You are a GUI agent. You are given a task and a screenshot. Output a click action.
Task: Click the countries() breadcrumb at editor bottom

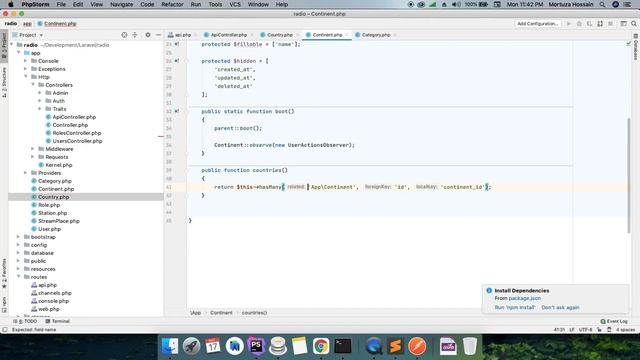click(x=254, y=313)
